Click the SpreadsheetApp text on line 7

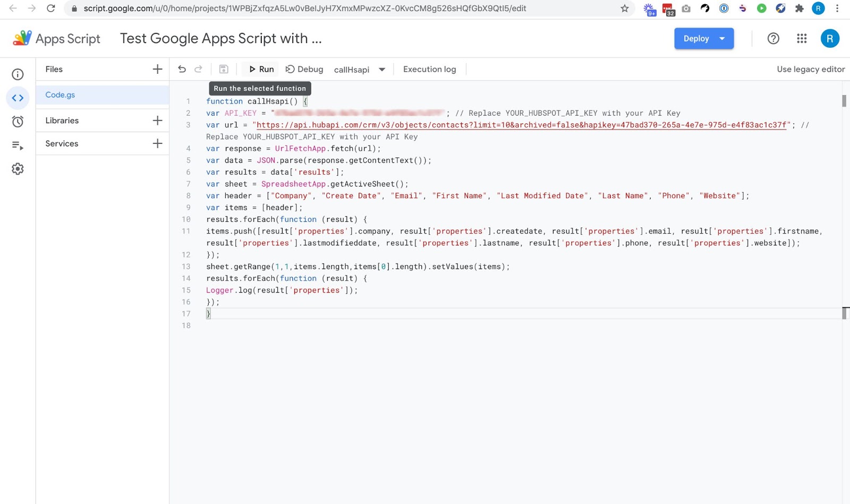click(x=293, y=184)
